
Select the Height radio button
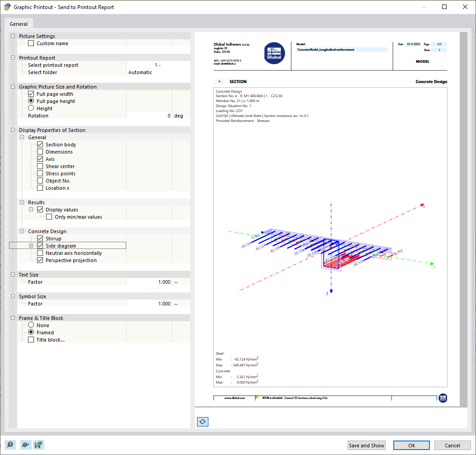tap(31, 108)
